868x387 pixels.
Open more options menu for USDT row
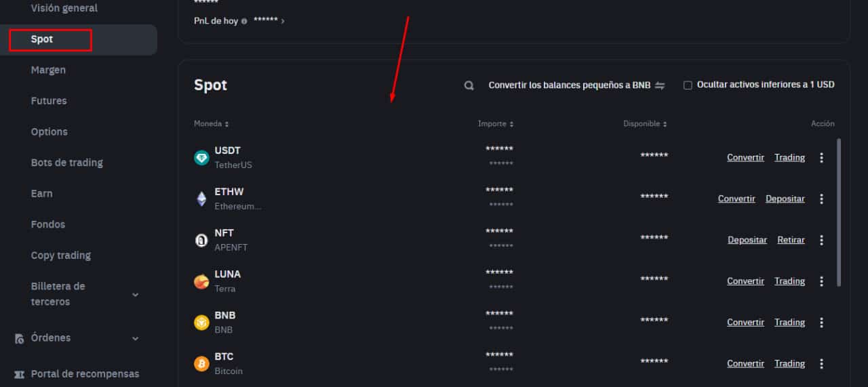tap(821, 158)
